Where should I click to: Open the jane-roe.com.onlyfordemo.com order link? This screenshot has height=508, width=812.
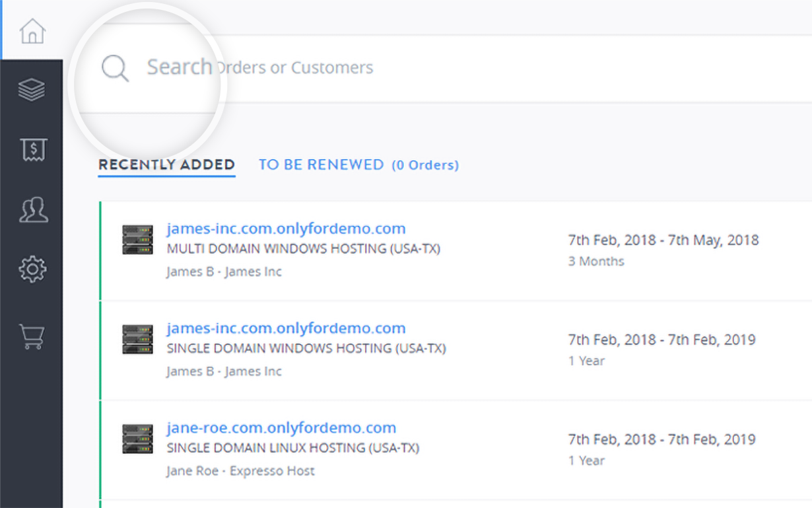point(281,427)
